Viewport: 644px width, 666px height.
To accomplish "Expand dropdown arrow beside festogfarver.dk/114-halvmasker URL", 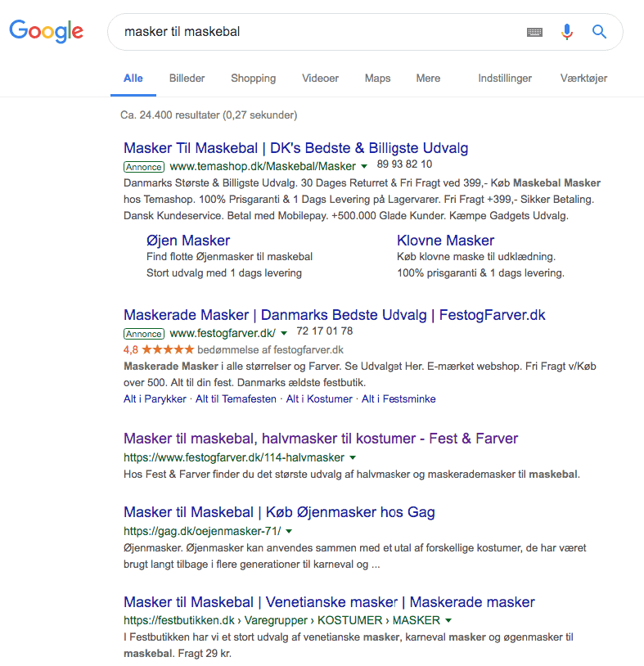I will (x=353, y=457).
